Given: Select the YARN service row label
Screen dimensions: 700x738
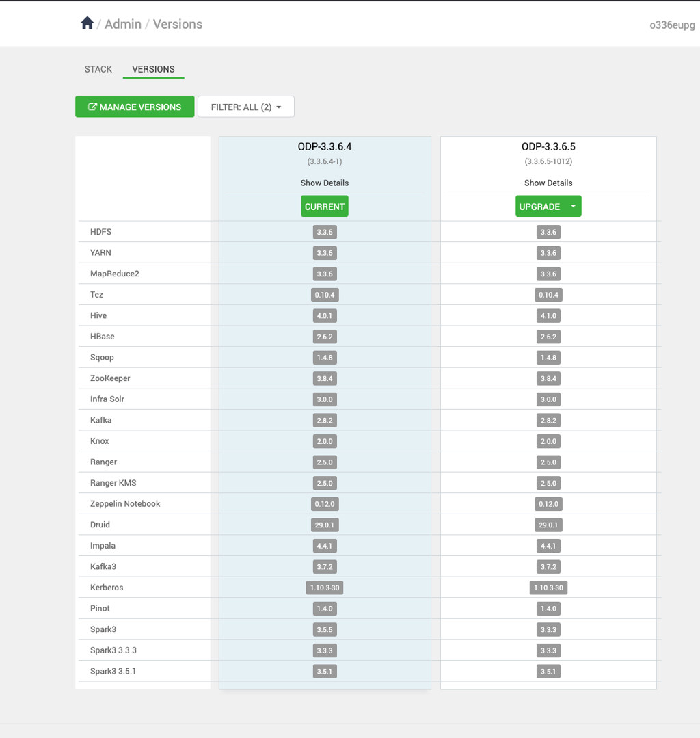Looking at the screenshot, I should coord(100,253).
